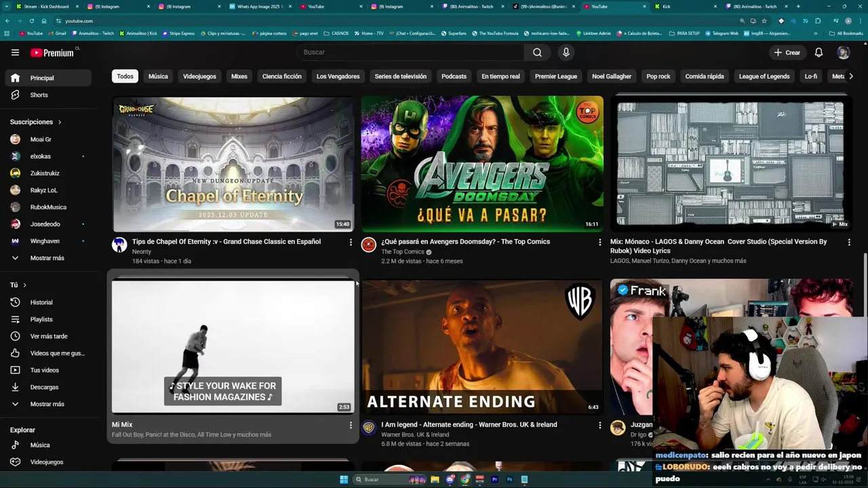This screenshot has height=488, width=868.
Task: Open Música under Explorar
Action: pos(47,445)
